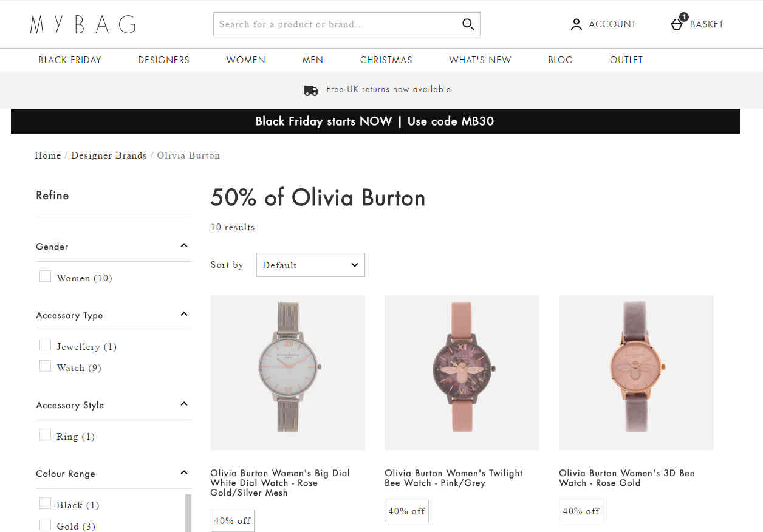Collapse the Accessory Type section
The height and width of the screenshot is (532, 763).
coord(184,315)
